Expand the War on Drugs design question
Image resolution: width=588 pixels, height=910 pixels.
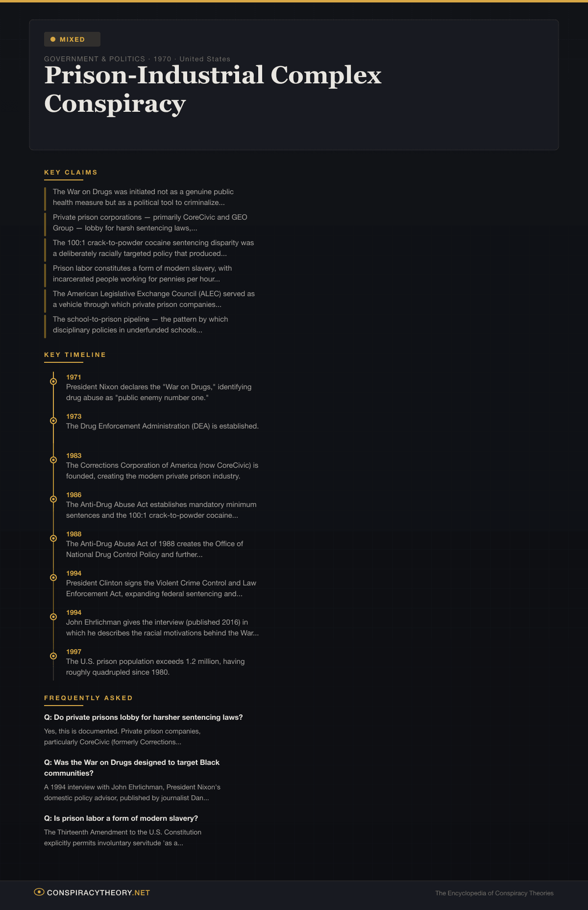132,768
